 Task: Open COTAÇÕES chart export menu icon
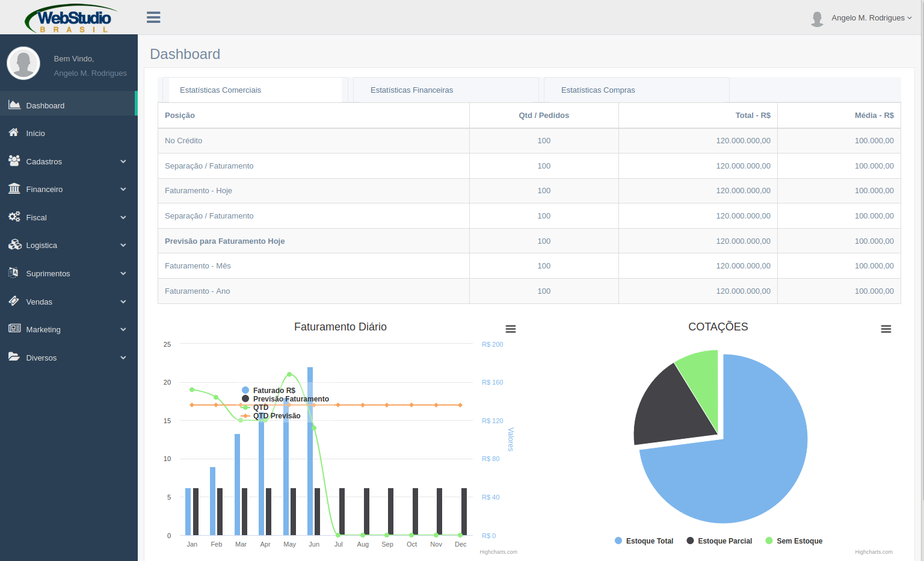(885, 329)
